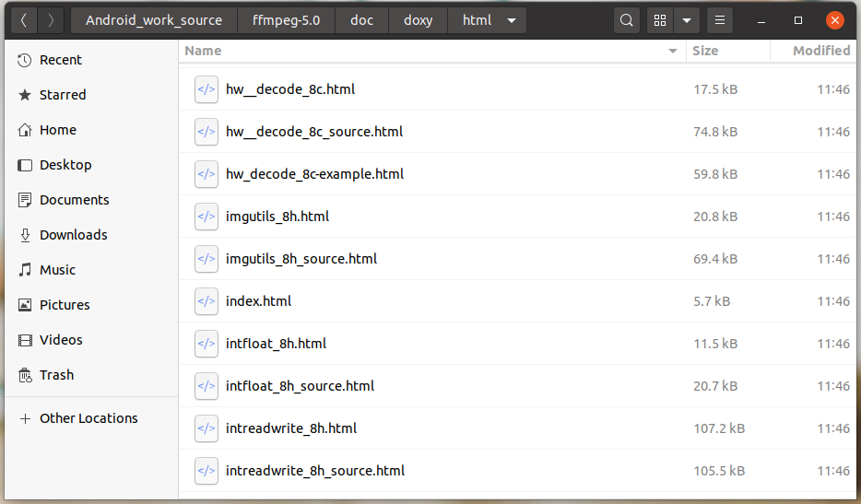Open Downloads in the sidebar
The width and height of the screenshot is (861, 504).
(x=73, y=235)
